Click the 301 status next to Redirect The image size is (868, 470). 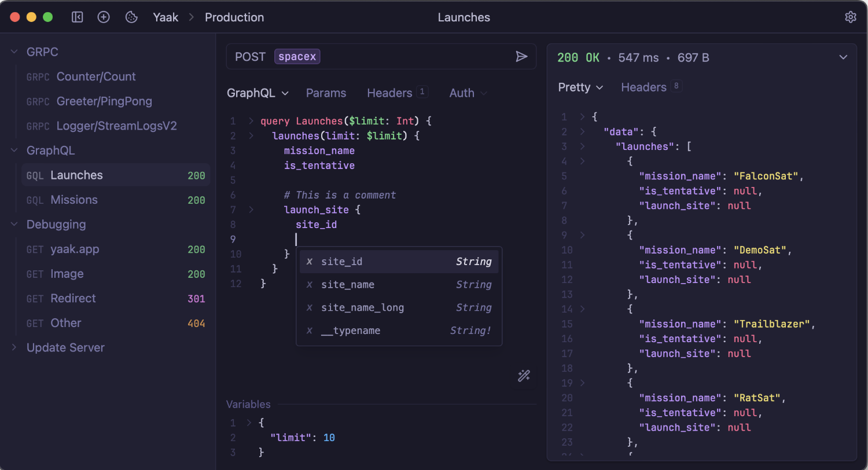click(x=196, y=299)
